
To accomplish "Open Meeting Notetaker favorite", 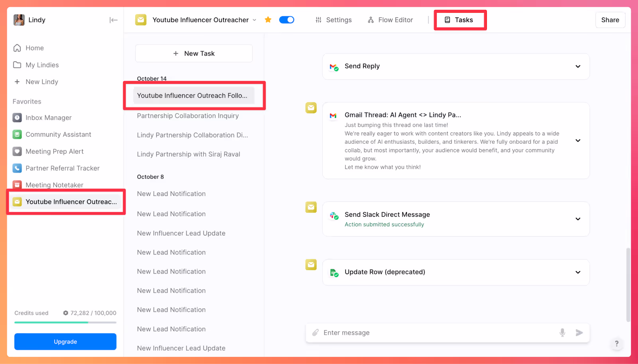I will tap(54, 185).
